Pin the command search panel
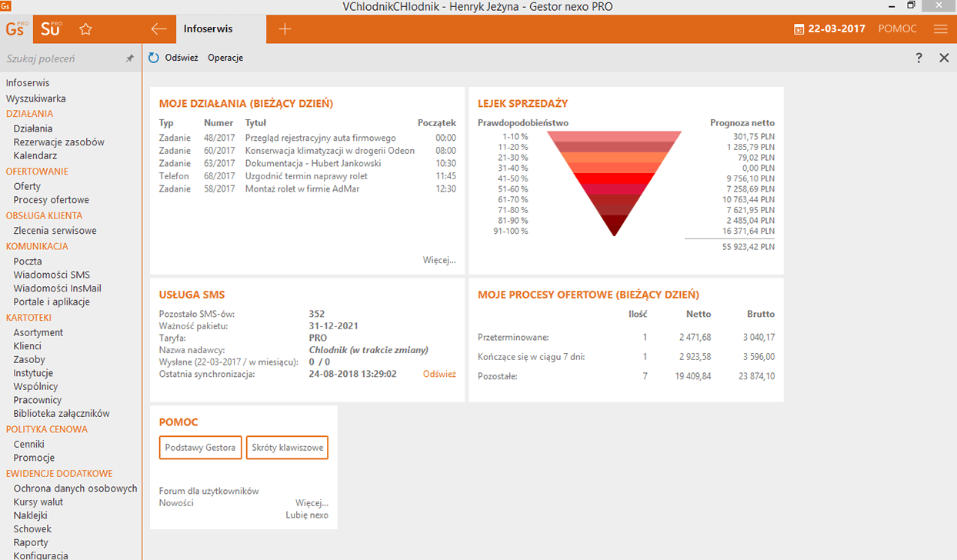Screen dimensions: 957x560 point(129,58)
